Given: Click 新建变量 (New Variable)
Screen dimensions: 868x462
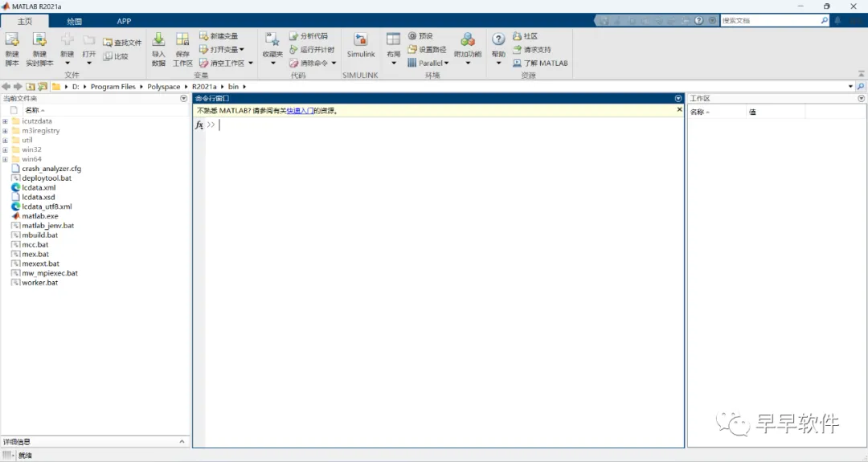Looking at the screenshot, I should click(x=219, y=36).
